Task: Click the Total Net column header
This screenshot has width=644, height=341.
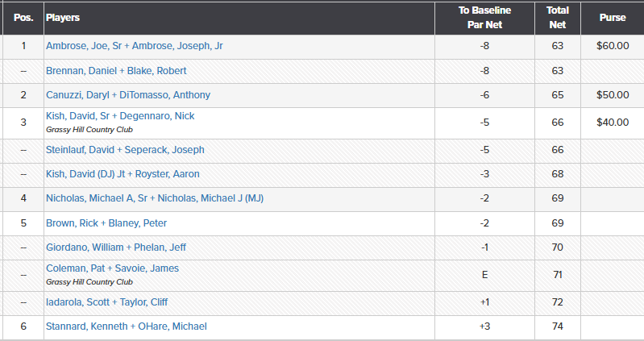Action: pos(558,17)
